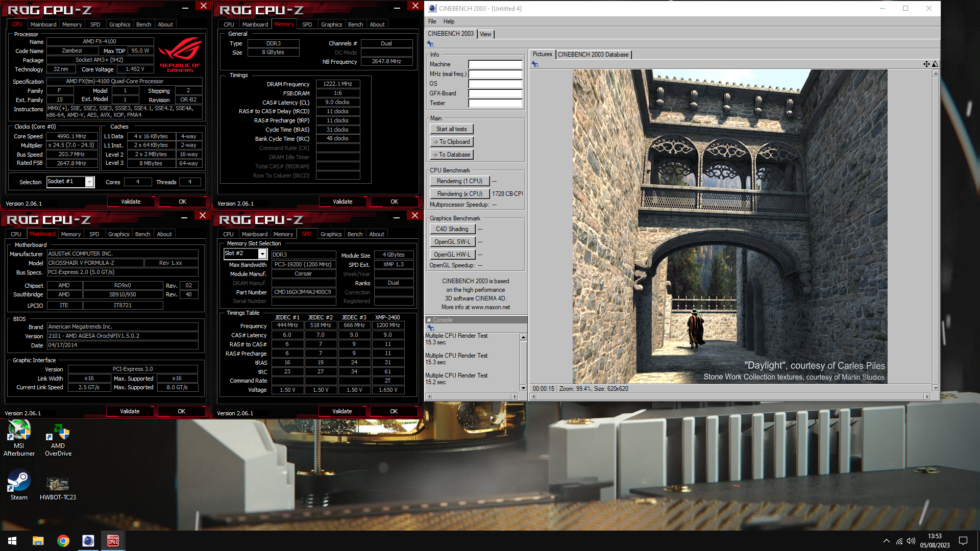Toggle the Console panel header square icon

coord(429,320)
